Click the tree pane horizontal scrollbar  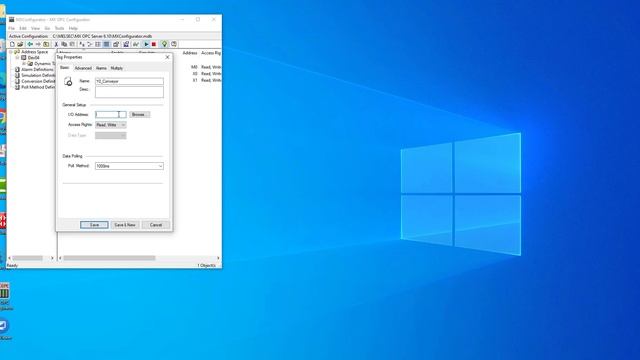[27, 258]
